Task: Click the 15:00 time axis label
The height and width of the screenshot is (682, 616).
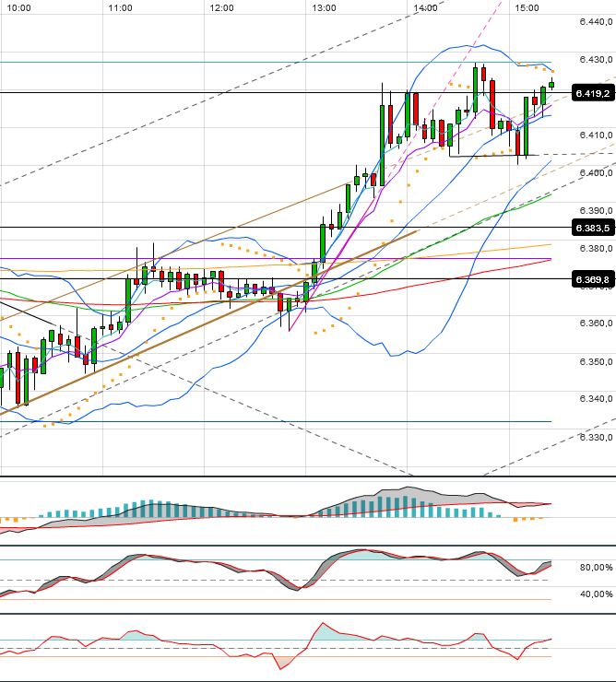Action: pyautogui.click(x=527, y=7)
